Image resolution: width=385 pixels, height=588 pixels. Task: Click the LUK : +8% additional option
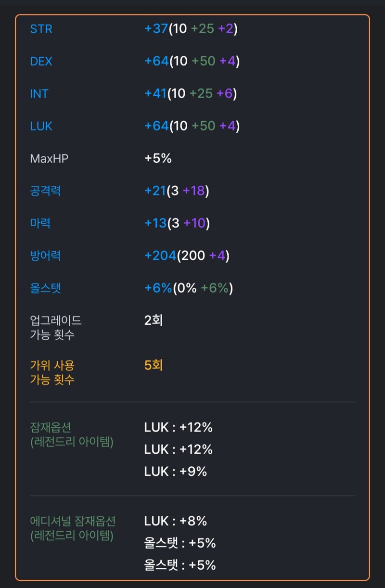click(176, 521)
